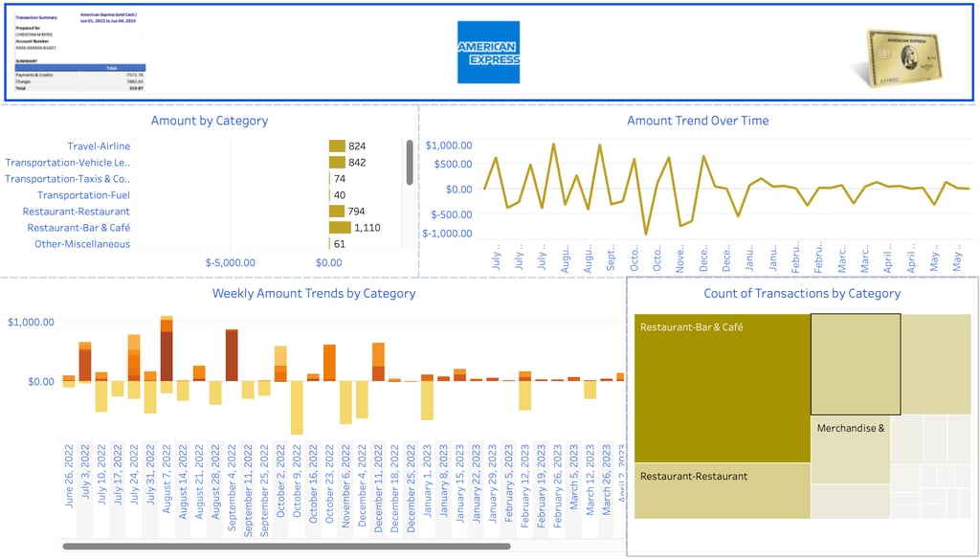Viewport: 980px width, 560px height.
Task: Click the $-1,000.00 trend axis label
Action: click(x=448, y=234)
